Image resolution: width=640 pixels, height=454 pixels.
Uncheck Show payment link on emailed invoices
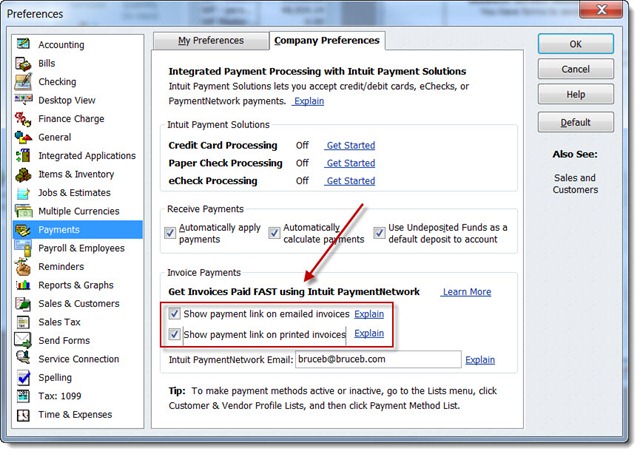[174, 314]
